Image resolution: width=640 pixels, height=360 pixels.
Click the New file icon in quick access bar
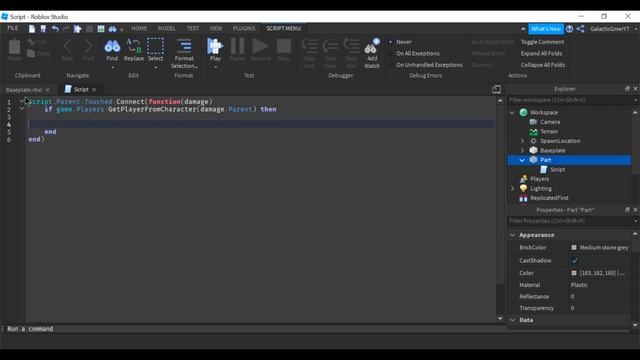(x=32, y=29)
